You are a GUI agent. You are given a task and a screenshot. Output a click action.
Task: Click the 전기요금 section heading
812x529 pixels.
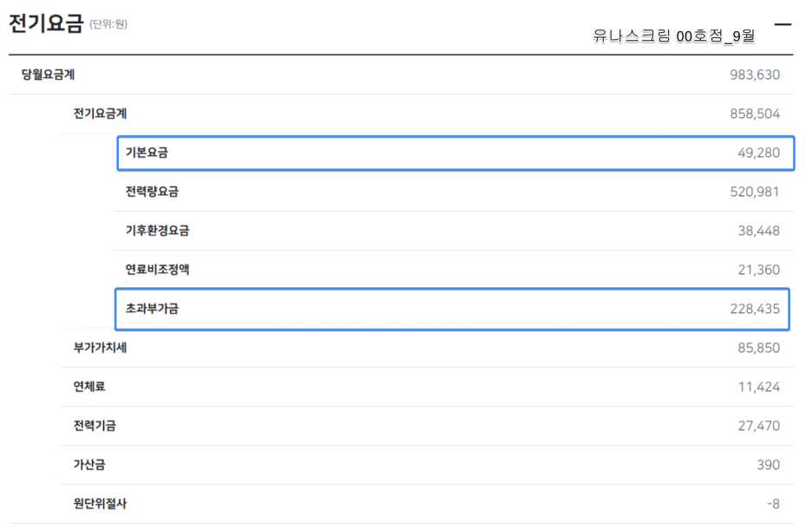(46, 23)
